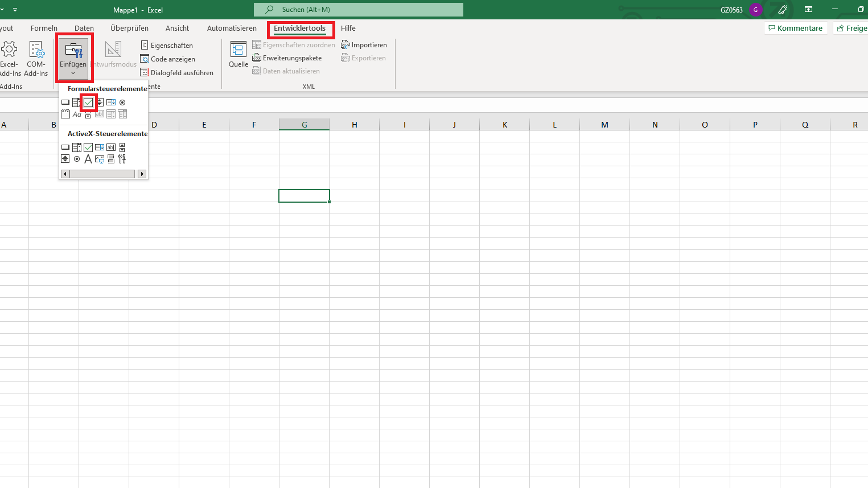Insert a Kombinationsfeld form control
The width and height of the screenshot is (868, 488).
(x=77, y=102)
